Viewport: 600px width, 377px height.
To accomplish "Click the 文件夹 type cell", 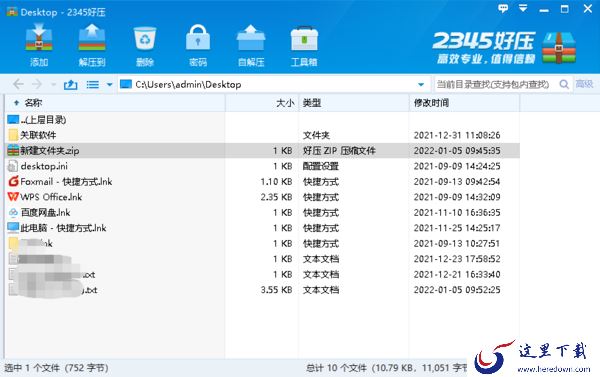I will pos(316,135).
